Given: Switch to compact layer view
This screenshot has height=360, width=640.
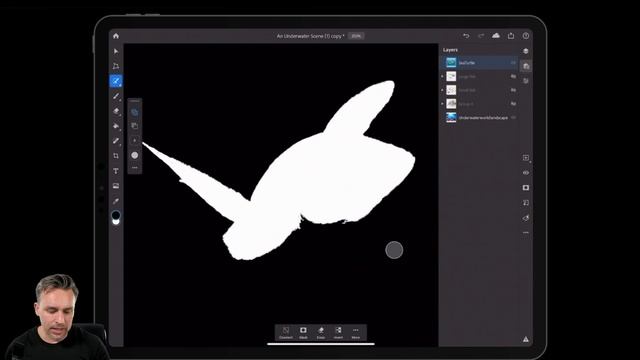Looking at the screenshot, I should click(x=526, y=51).
